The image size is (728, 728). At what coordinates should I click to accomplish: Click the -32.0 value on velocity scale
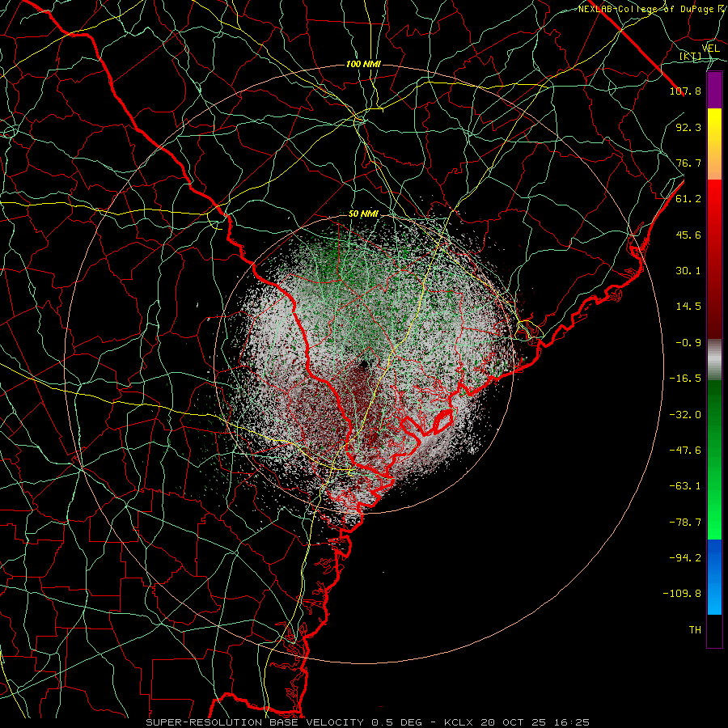[x=685, y=415]
